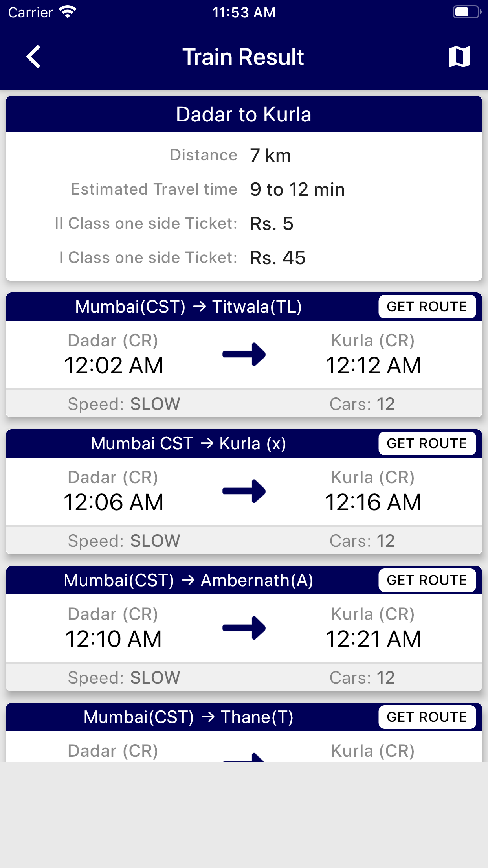Image resolution: width=488 pixels, height=868 pixels.
Task: Tap the Wi-Fi status icon
Action: (68, 12)
